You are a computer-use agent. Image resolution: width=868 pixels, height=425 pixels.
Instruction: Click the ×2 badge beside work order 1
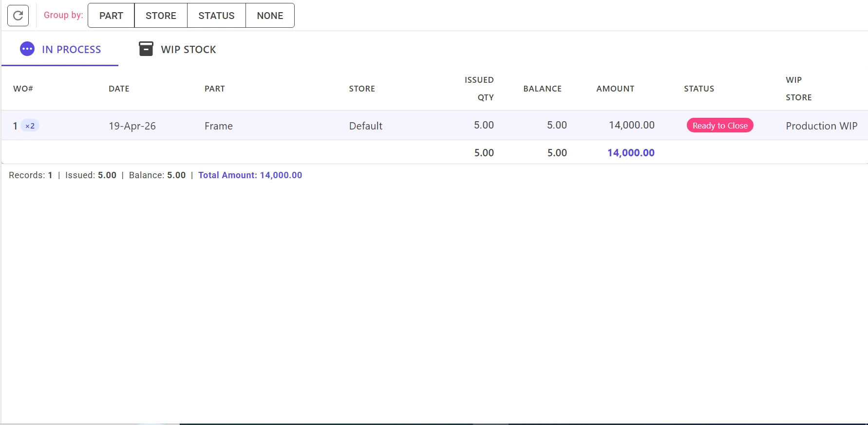[30, 126]
